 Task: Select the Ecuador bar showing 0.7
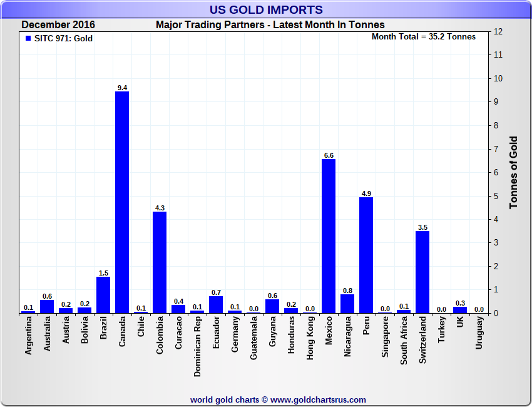[x=216, y=305]
